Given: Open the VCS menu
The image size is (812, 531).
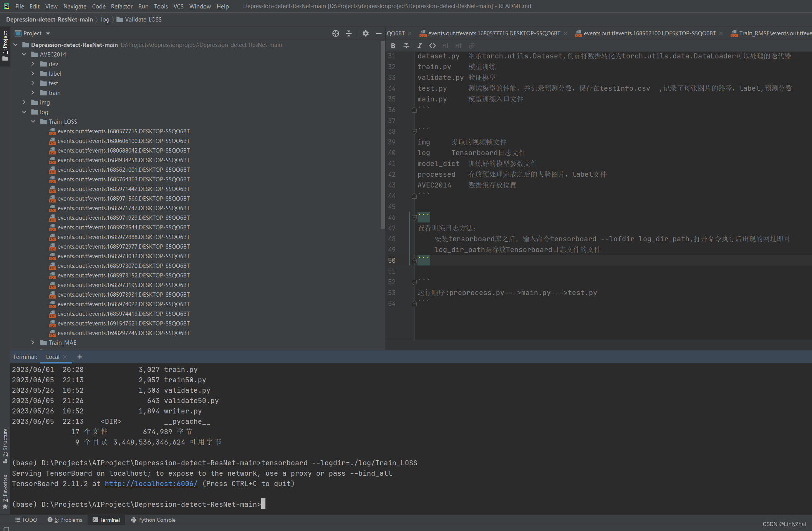Looking at the screenshot, I should pos(178,6).
